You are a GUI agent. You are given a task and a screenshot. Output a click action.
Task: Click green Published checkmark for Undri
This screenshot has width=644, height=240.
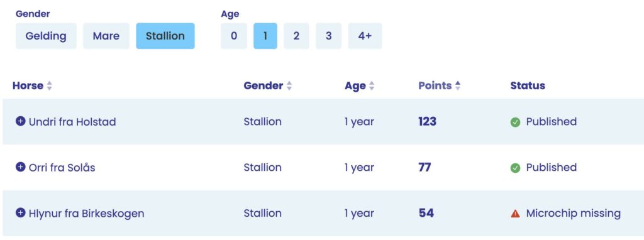coord(515,122)
